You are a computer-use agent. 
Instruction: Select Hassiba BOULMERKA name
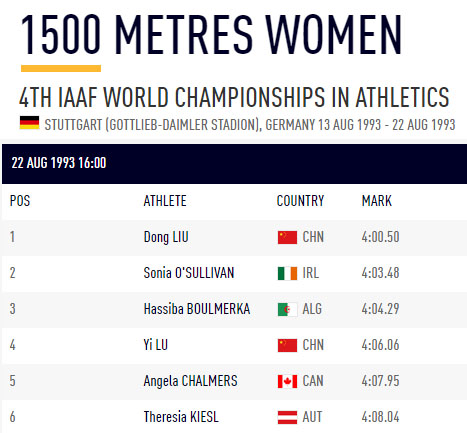(197, 309)
